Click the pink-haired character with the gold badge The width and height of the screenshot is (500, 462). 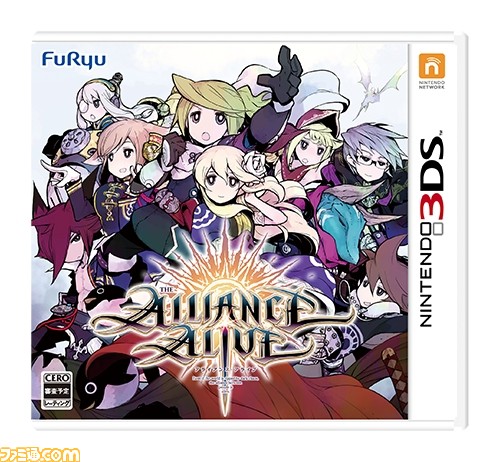[125, 152]
